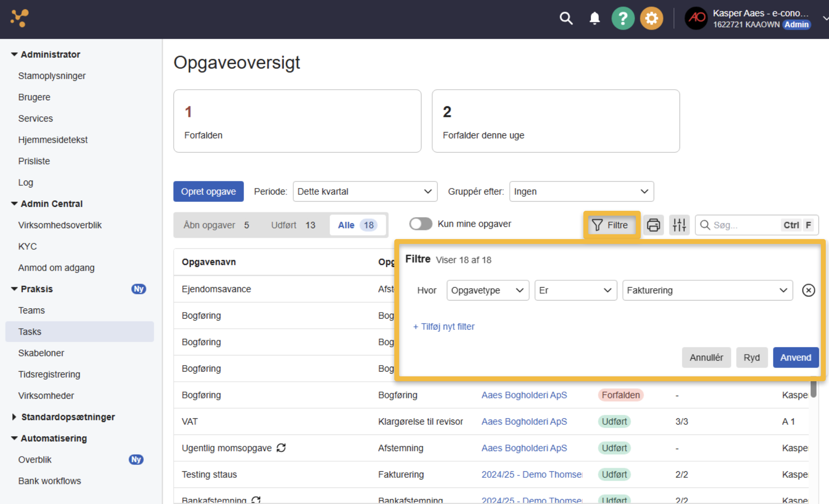The height and width of the screenshot is (504, 829).
Task: Click the Anvend button
Action: coord(795,357)
